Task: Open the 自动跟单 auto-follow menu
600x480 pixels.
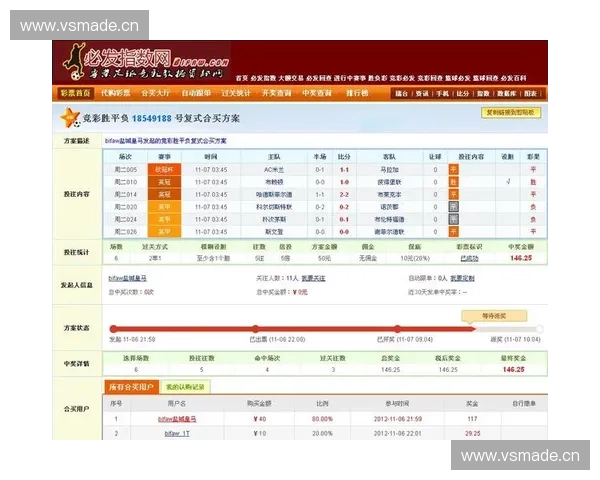Action: [x=196, y=93]
